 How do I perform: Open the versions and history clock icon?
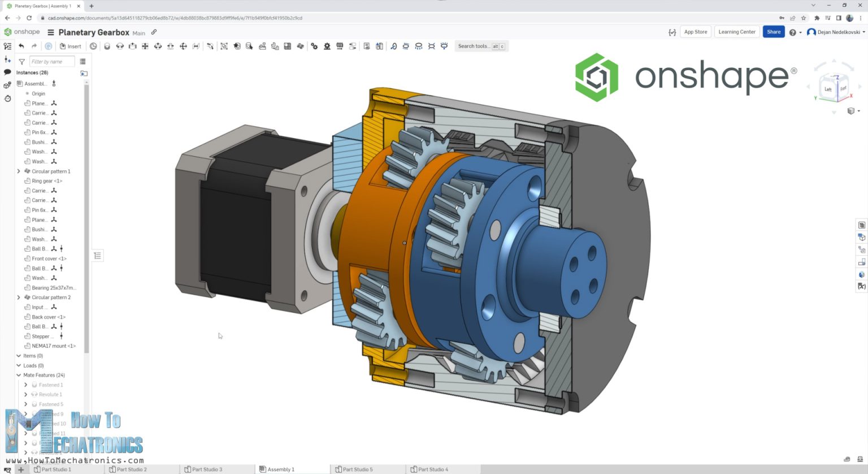pyautogui.click(x=7, y=98)
